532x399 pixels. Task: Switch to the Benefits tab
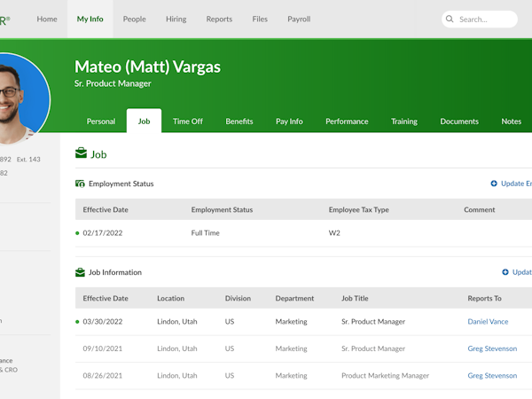[239, 121]
